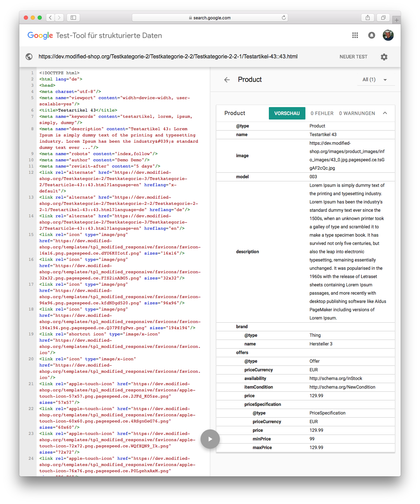The height and width of the screenshot is (504, 420).
Task: Open the Google account avatar menu
Action: [388, 35]
